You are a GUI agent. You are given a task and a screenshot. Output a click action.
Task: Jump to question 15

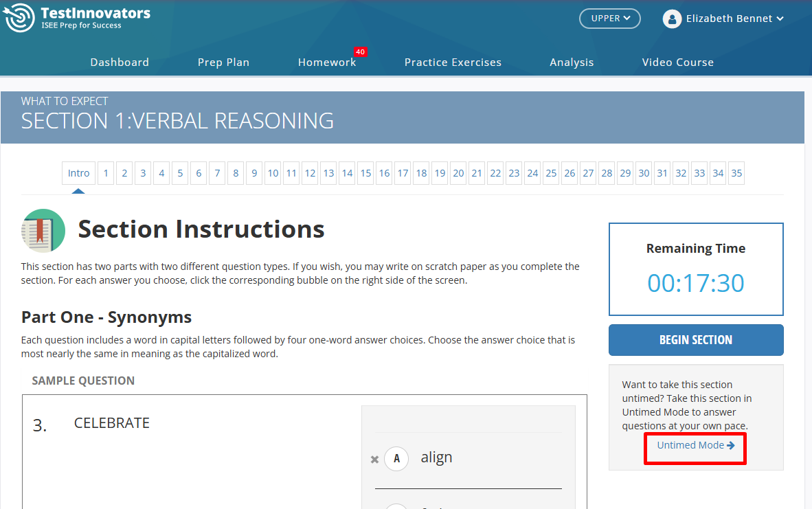(x=365, y=173)
